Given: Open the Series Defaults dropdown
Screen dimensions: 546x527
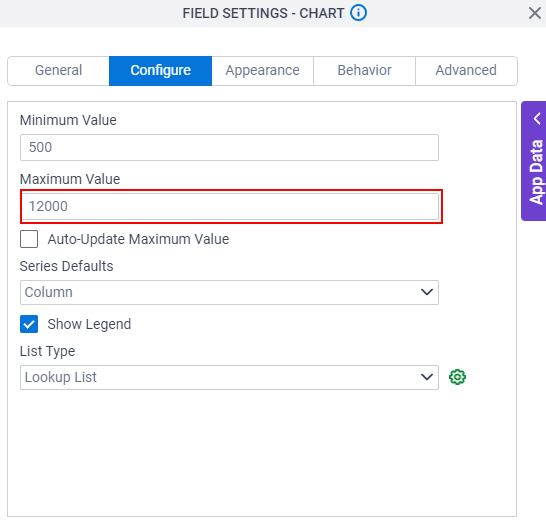Looking at the screenshot, I should (229, 292).
